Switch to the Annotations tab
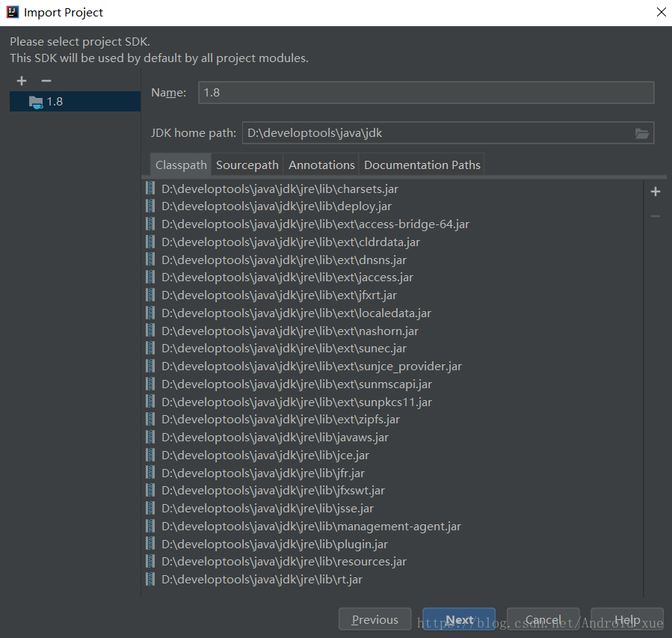 (x=321, y=165)
